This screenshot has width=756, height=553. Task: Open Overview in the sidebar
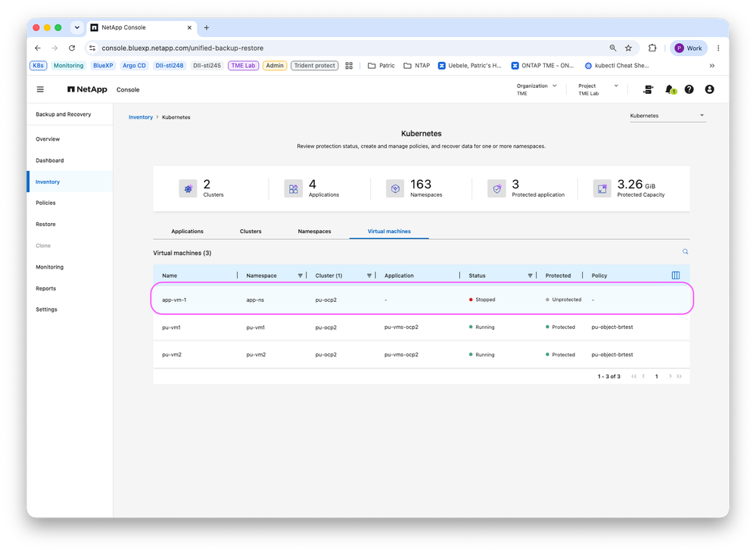pos(48,139)
